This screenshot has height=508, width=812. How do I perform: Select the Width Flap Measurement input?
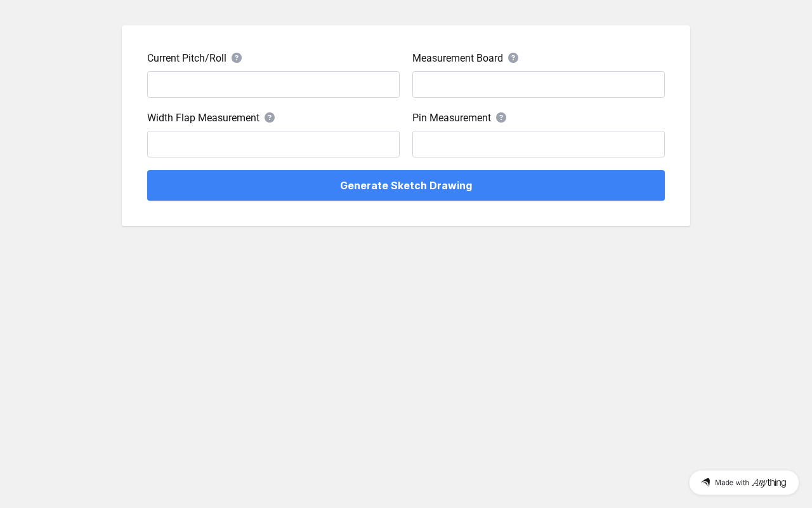pyautogui.click(x=273, y=144)
